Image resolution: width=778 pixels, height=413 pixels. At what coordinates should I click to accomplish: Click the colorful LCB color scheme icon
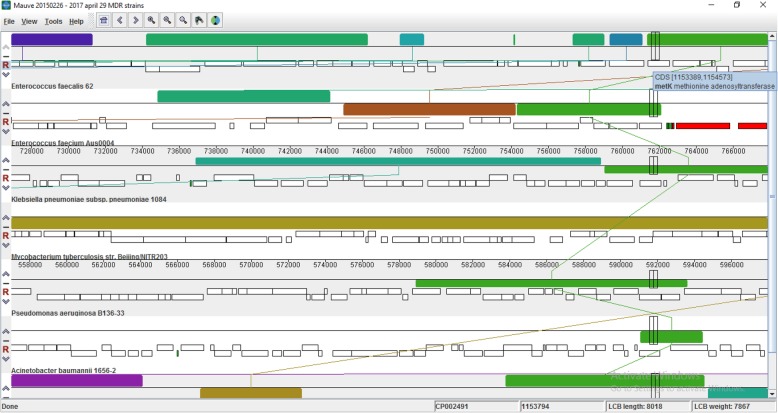(x=215, y=20)
